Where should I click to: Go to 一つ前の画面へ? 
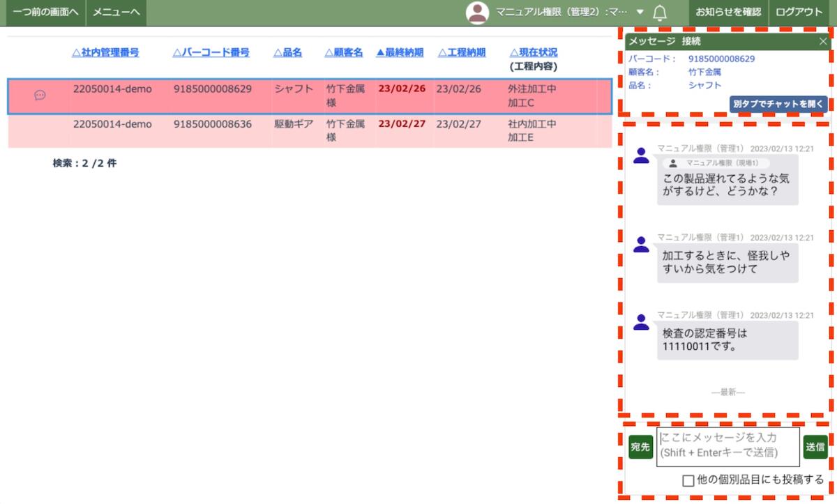tap(43, 13)
